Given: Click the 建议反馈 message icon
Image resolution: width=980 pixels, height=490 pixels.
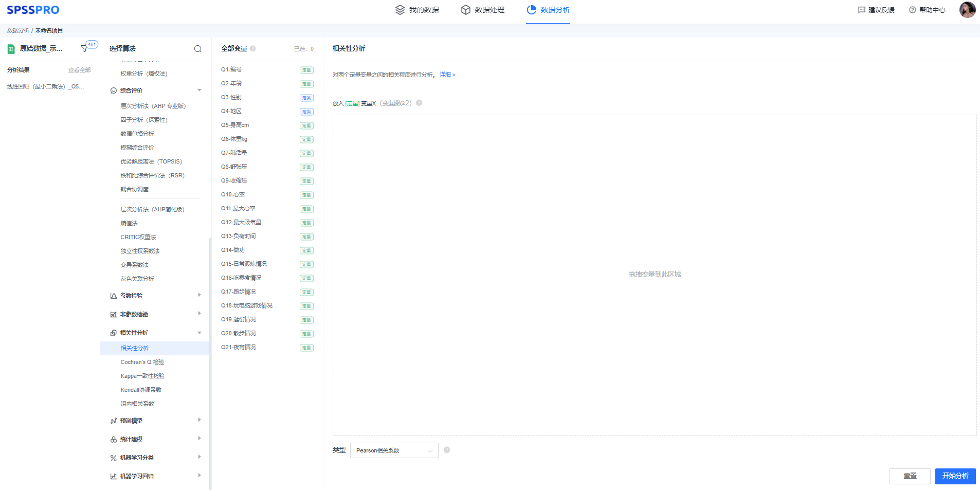Looking at the screenshot, I should [862, 10].
